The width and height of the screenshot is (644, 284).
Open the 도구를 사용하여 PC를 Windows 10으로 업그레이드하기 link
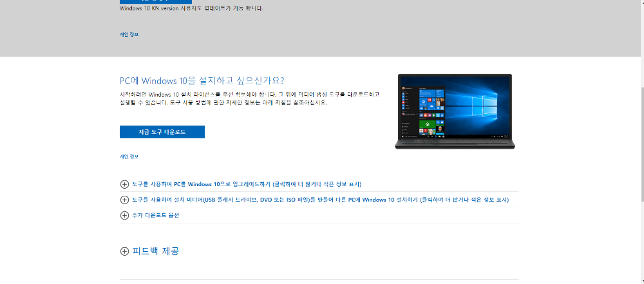pos(247,184)
